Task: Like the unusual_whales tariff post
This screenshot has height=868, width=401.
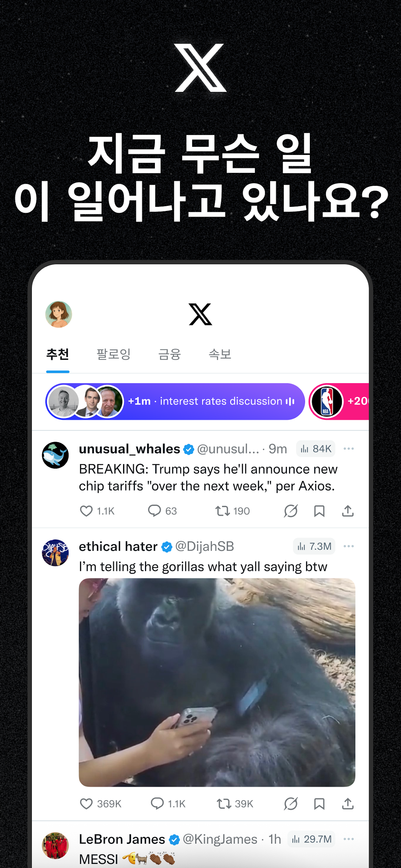Action: [x=86, y=511]
